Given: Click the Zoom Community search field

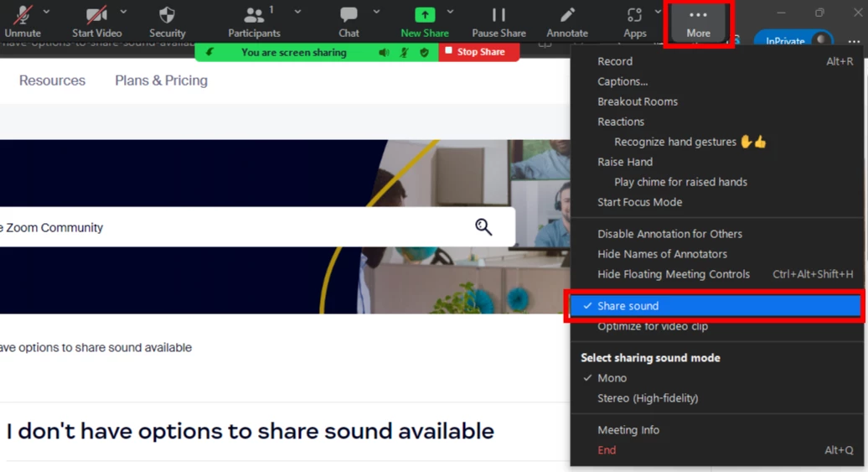Looking at the screenshot, I should pyautogui.click(x=257, y=227).
